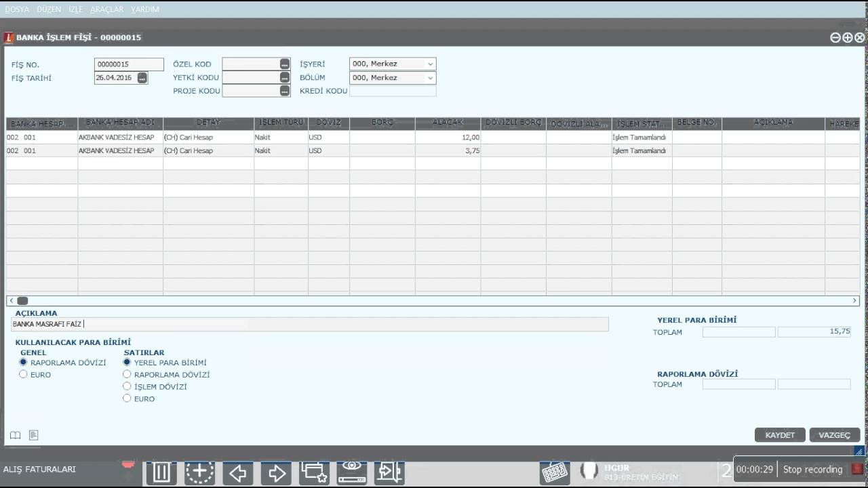Screen dimensions: 868x488
Task: Open the Araçlar menu
Action: point(107,9)
